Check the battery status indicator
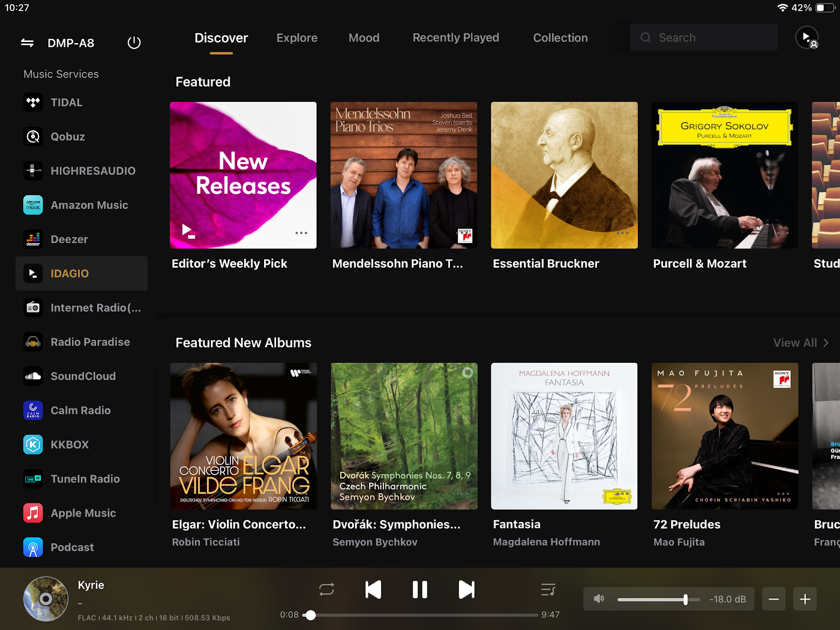 (825, 8)
